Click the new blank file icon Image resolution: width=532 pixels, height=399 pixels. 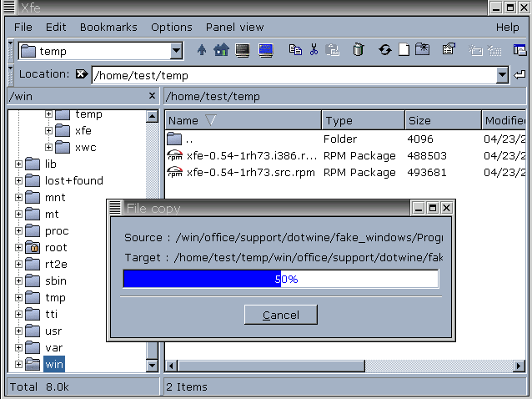tap(404, 50)
